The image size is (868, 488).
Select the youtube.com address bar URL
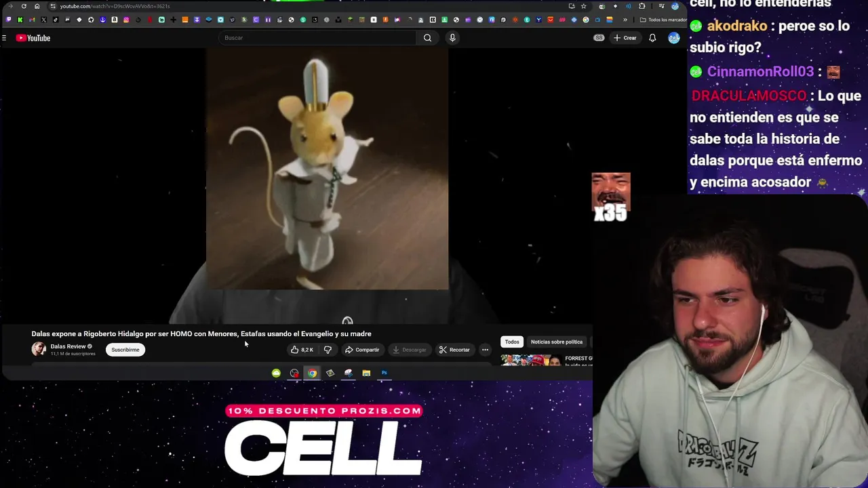point(115,6)
